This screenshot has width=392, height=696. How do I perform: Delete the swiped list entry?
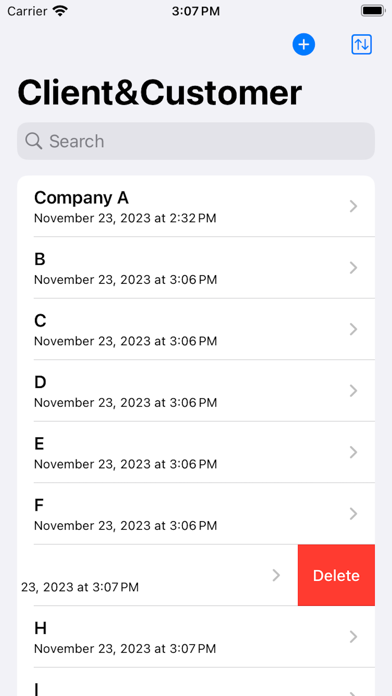[336, 575]
